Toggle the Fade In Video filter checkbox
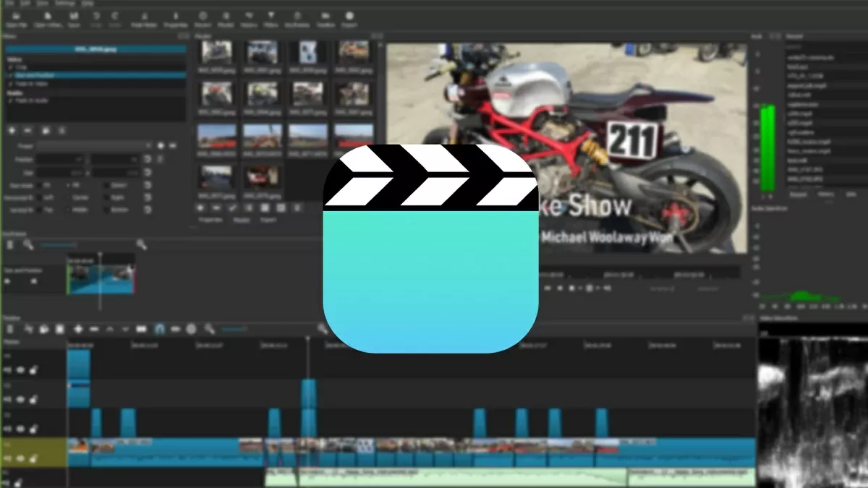The image size is (868, 488). coord(9,84)
